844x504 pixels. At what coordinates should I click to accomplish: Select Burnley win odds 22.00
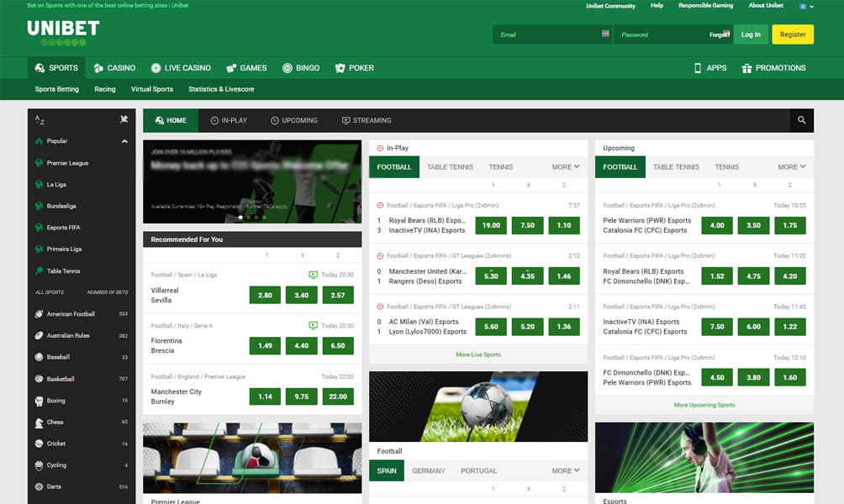(338, 396)
